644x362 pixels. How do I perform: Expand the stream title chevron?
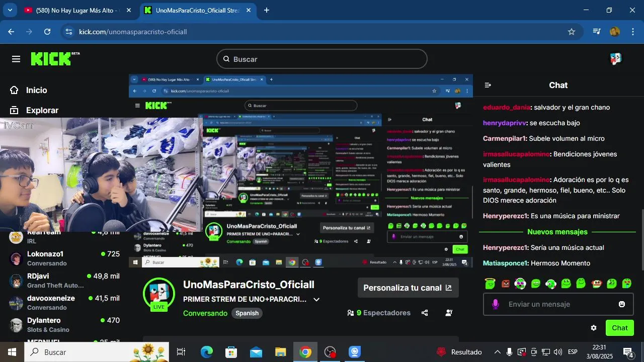pyautogui.click(x=316, y=299)
